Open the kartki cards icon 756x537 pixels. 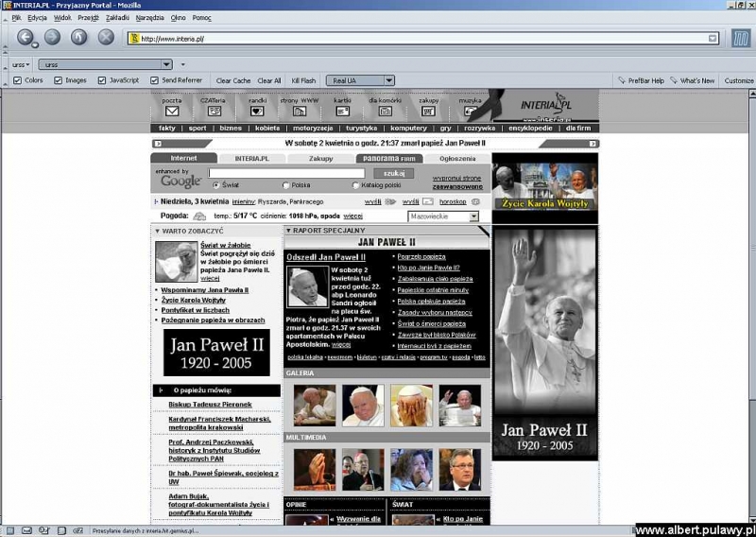[x=342, y=111]
